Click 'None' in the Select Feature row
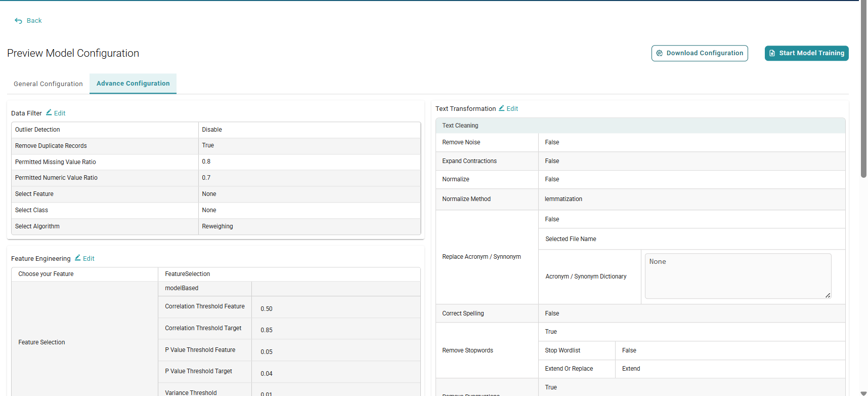The image size is (868, 396). 209,194
